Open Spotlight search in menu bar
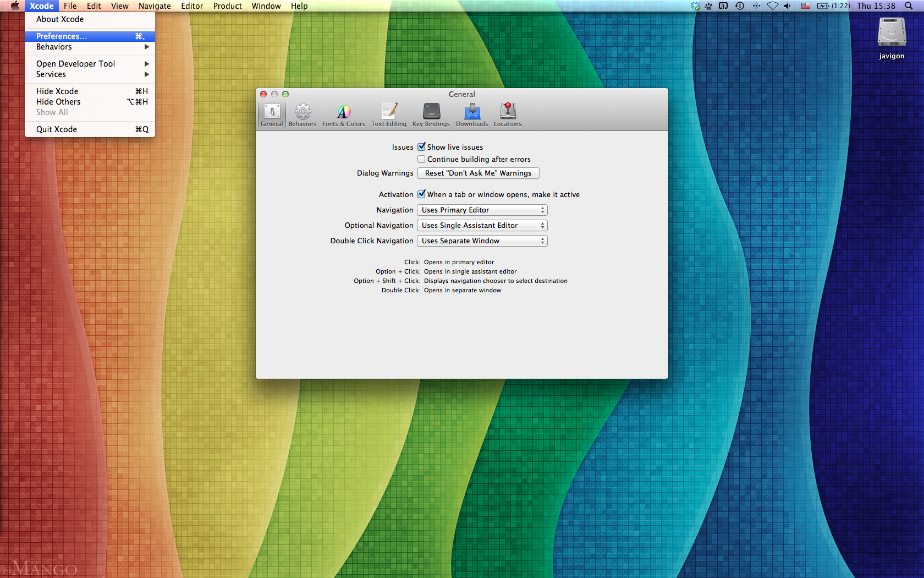924x578 pixels. pyautogui.click(x=909, y=6)
